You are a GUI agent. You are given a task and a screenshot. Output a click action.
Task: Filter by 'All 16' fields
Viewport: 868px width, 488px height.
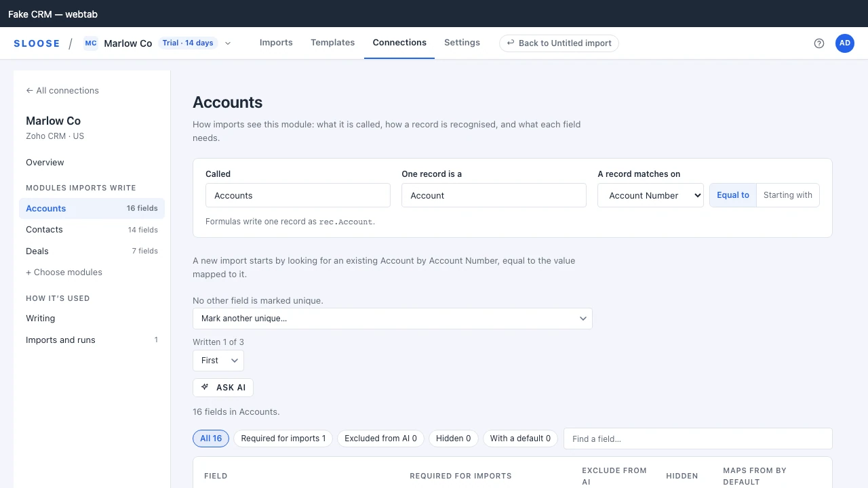click(211, 439)
